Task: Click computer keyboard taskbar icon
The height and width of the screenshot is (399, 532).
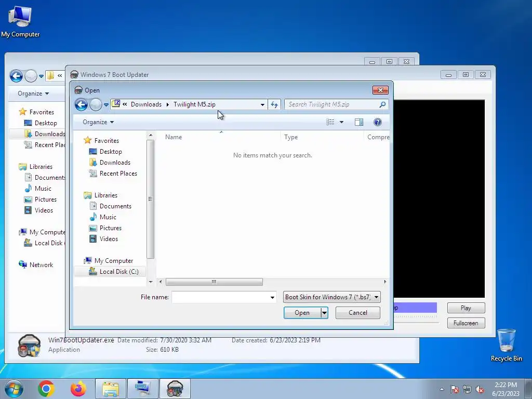Action: [143, 389]
